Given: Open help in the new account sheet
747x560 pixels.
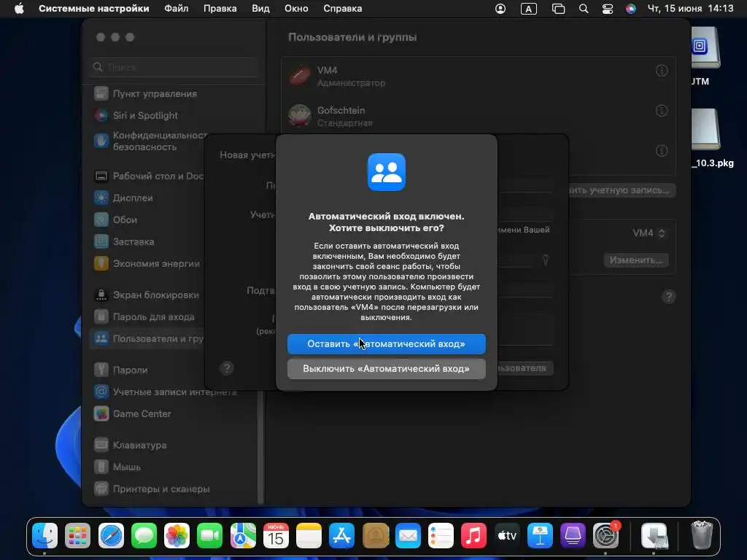Looking at the screenshot, I should [x=227, y=368].
